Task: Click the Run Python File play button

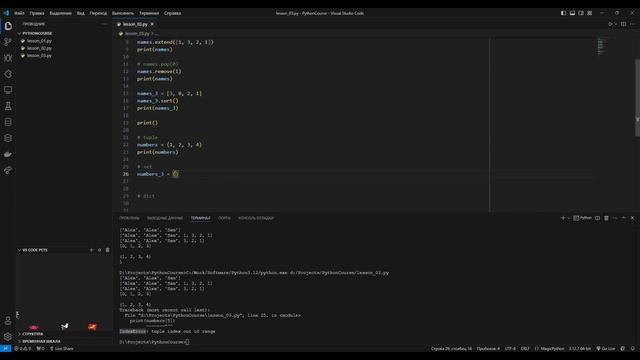Action: click(610, 24)
